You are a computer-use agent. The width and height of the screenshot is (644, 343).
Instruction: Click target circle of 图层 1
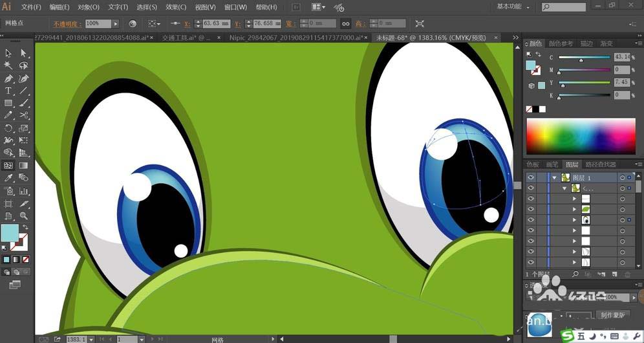pyautogui.click(x=623, y=178)
